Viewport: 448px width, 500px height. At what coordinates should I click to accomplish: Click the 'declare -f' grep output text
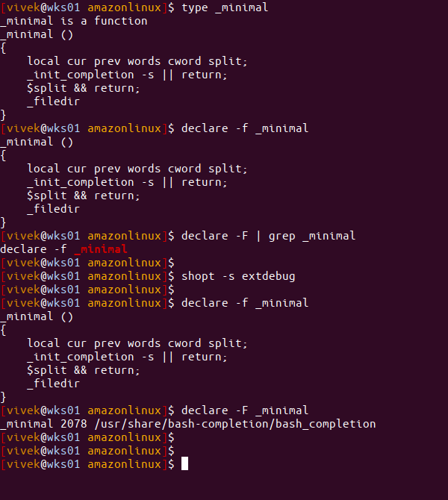pos(33,249)
